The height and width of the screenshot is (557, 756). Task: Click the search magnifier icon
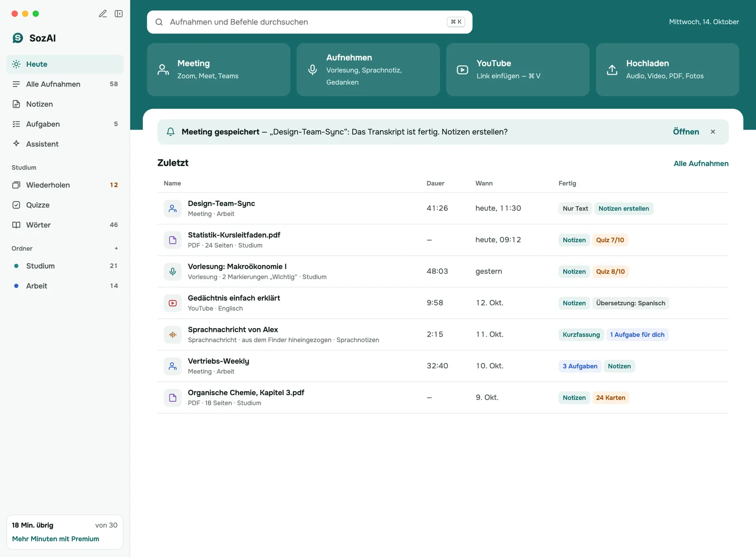[159, 22]
